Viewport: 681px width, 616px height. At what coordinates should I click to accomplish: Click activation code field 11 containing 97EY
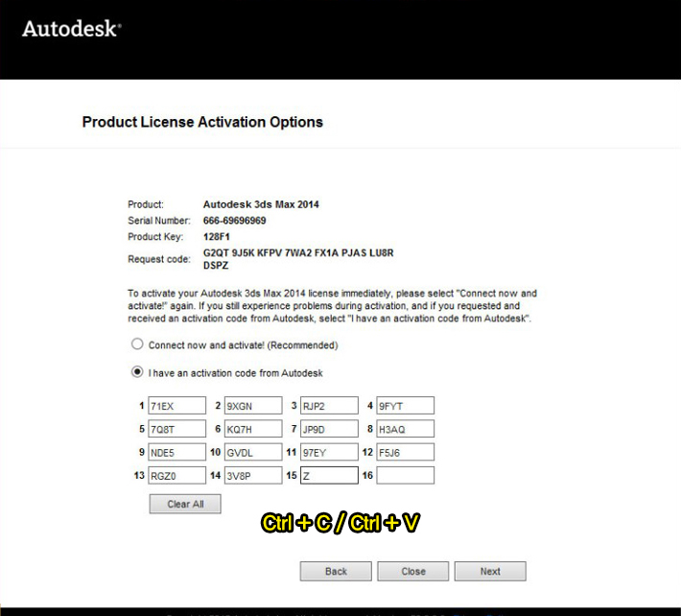[x=329, y=452]
